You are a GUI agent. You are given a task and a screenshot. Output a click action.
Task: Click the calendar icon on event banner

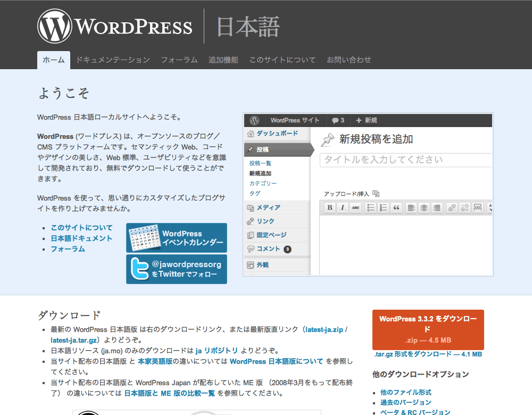tap(144, 237)
